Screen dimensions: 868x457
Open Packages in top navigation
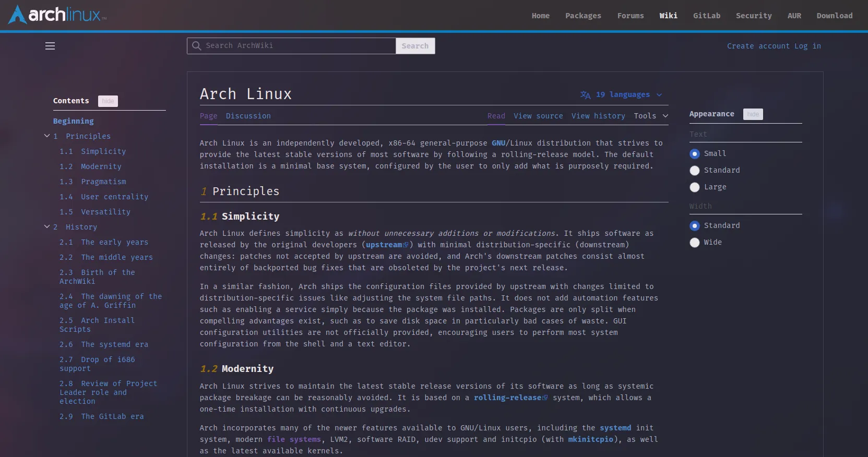point(584,16)
